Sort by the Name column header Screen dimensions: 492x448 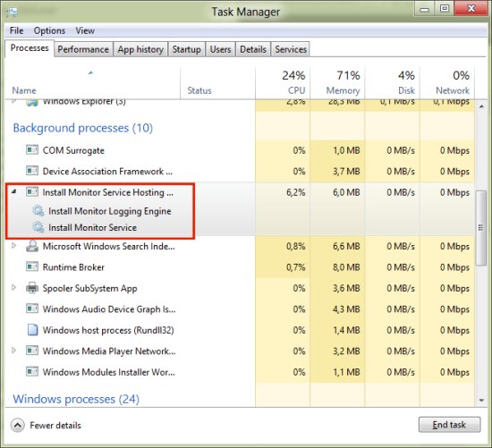point(92,83)
